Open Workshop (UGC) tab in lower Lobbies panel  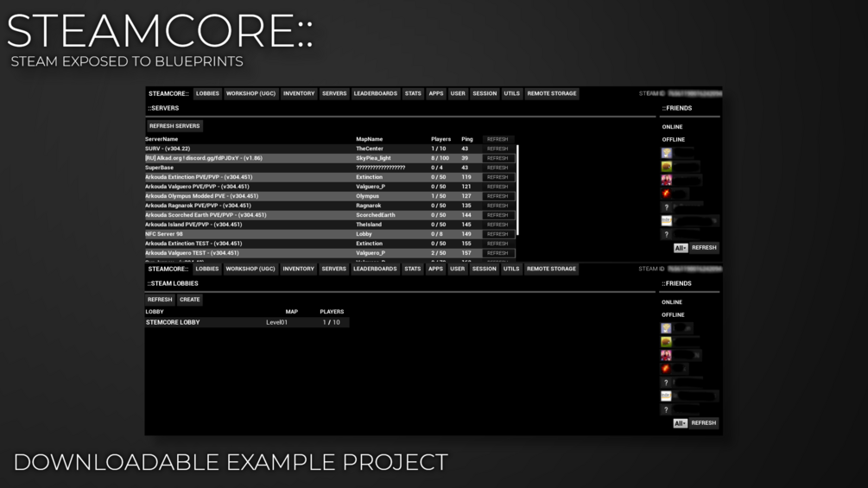(250, 269)
